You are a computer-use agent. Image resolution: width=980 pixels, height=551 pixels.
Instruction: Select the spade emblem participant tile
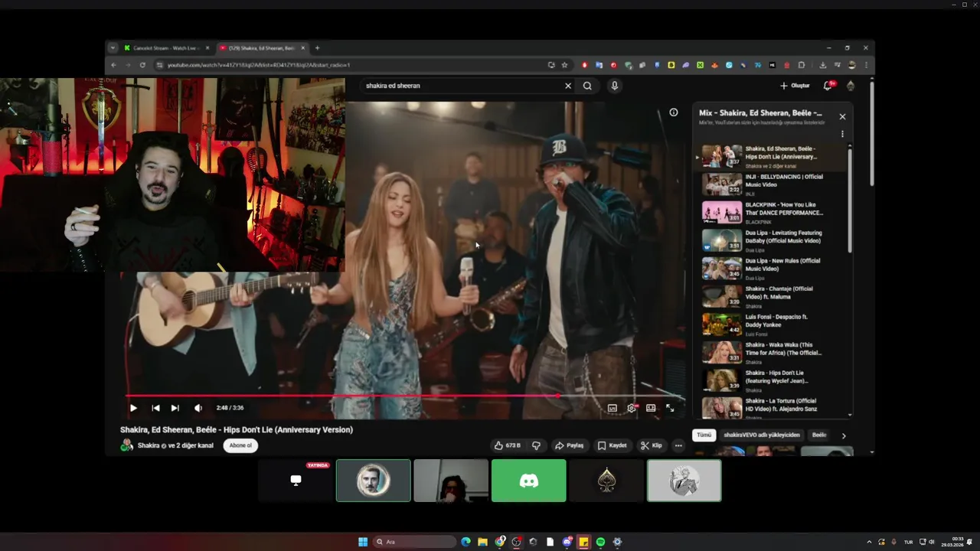click(607, 481)
